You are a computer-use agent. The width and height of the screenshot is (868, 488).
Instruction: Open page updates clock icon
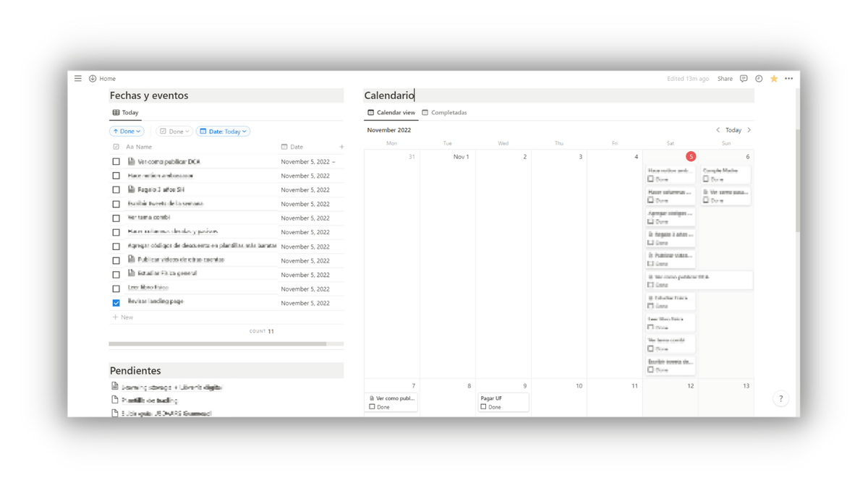point(759,78)
